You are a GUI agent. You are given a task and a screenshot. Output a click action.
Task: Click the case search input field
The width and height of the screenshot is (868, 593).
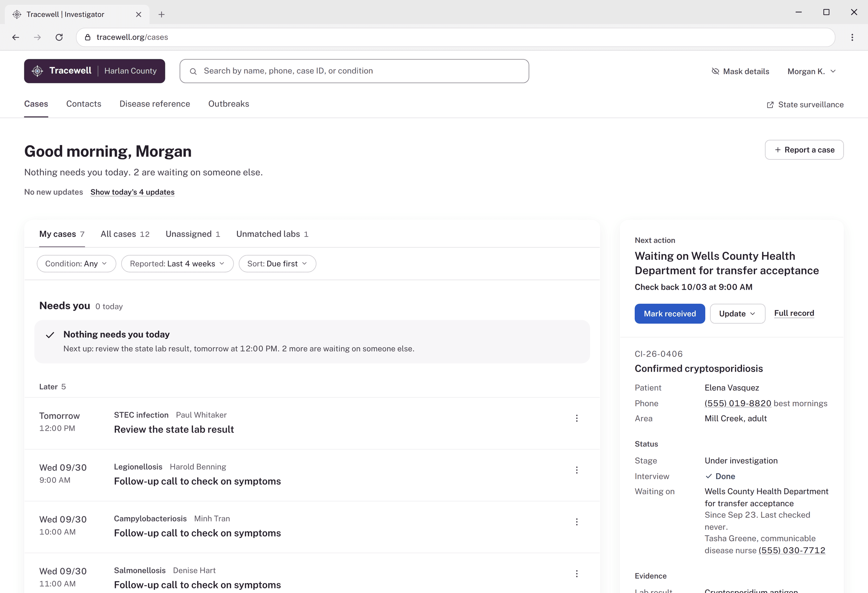(354, 71)
